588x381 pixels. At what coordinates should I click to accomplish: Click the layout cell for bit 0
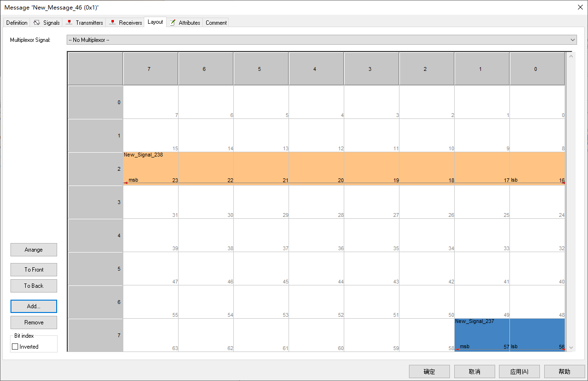coord(537,102)
